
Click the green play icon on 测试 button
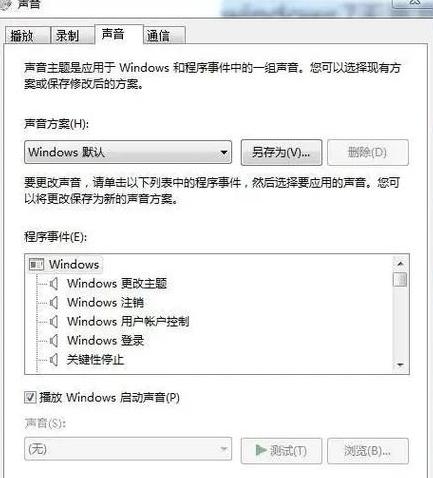click(x=261, y=450)
